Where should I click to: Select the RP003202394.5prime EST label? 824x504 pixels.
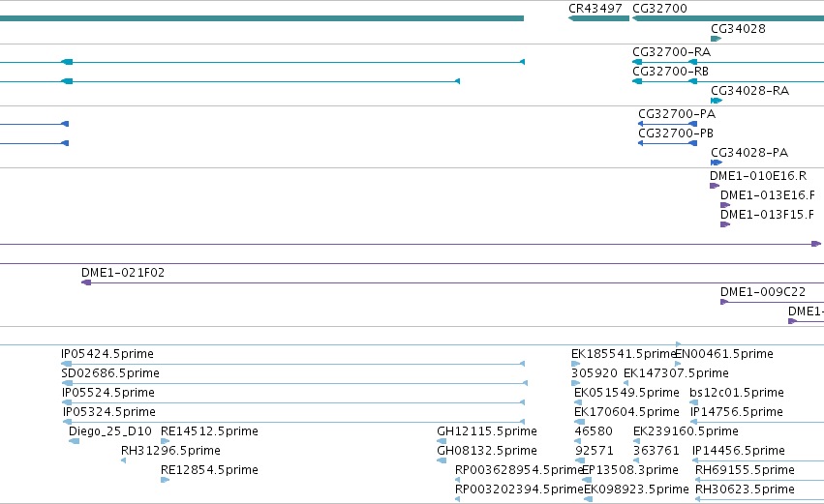pyautogui.click(x=519, y=490)
